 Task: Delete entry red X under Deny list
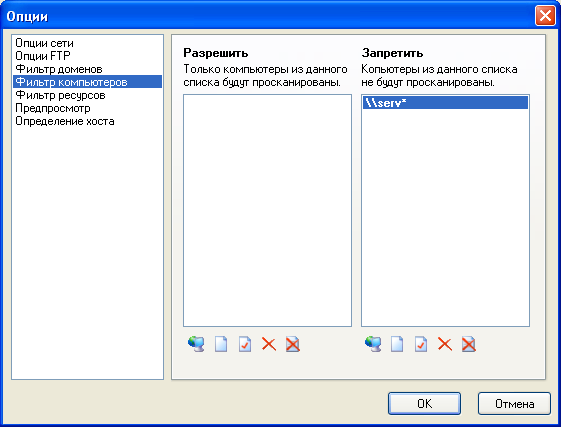[445, 344]
